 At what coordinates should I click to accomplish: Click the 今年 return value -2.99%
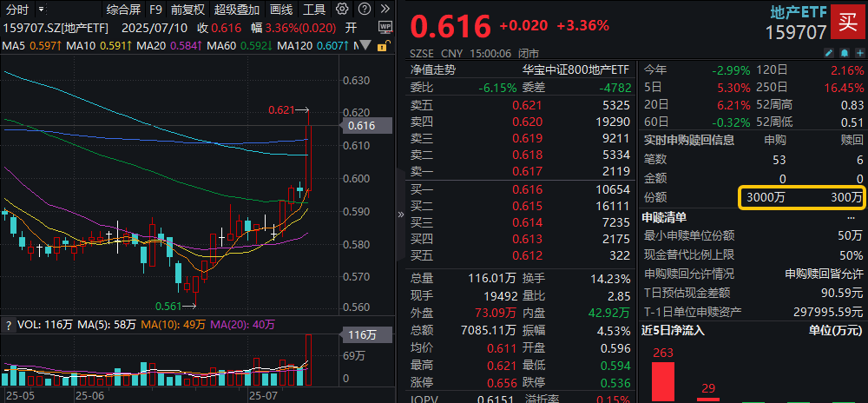tap(731, 70)
